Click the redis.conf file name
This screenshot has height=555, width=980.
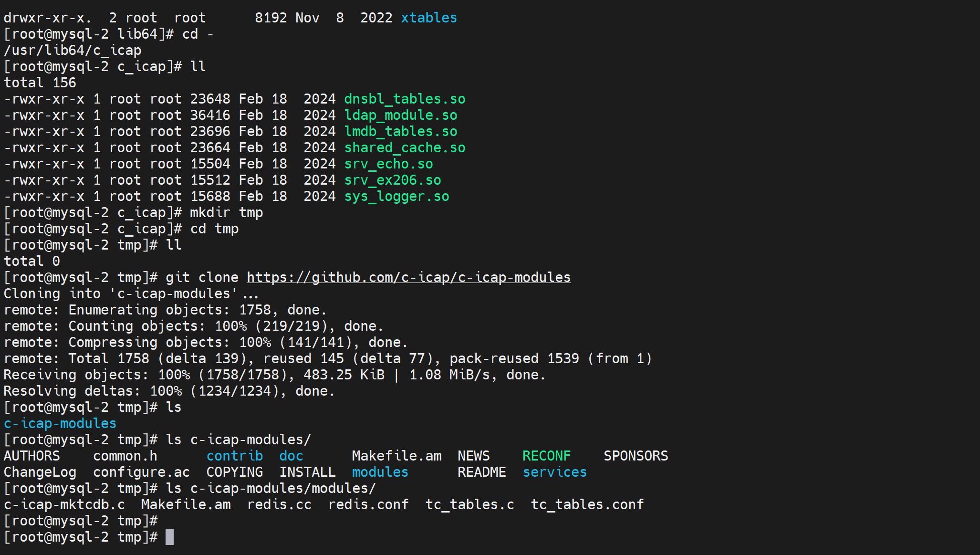(x=368, y=504)
